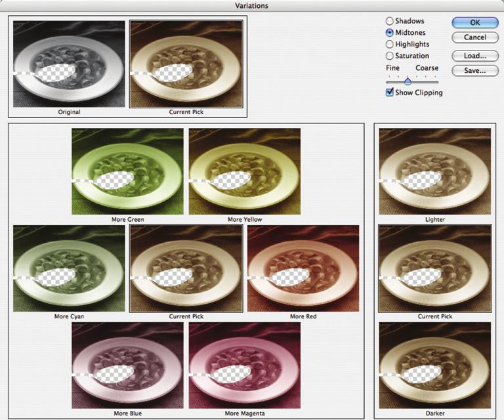504x420 pixels.
Task: Click the Save... button
Action: (475, 71)
